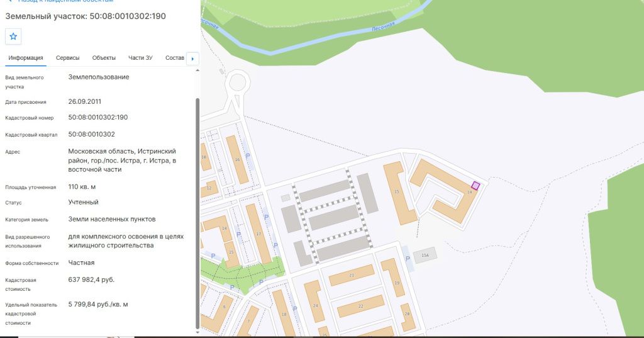Screen dimensions: 644x338
Task: Click building 21 on the map
Action: (352, 275)
